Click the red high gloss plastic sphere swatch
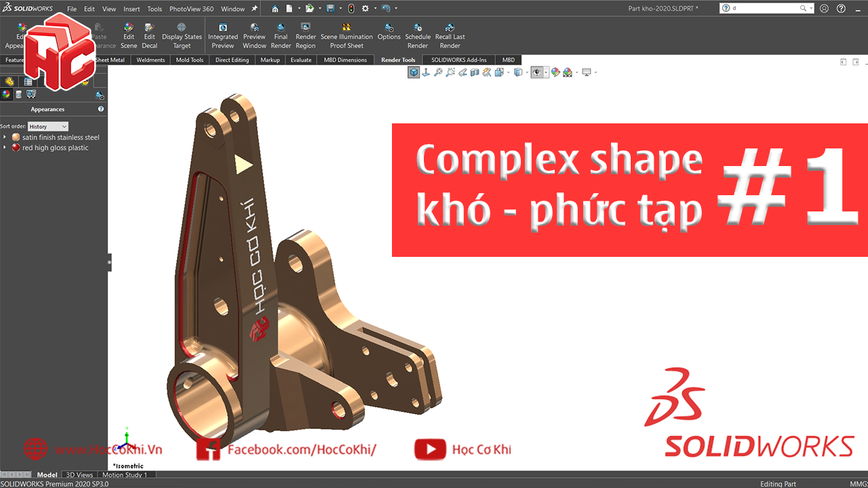868x488 pixels. click(x=16, y=148)
